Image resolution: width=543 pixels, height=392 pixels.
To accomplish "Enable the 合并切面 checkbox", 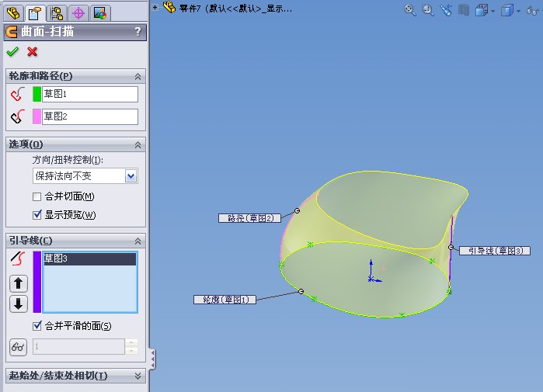I will coord(37,197).
